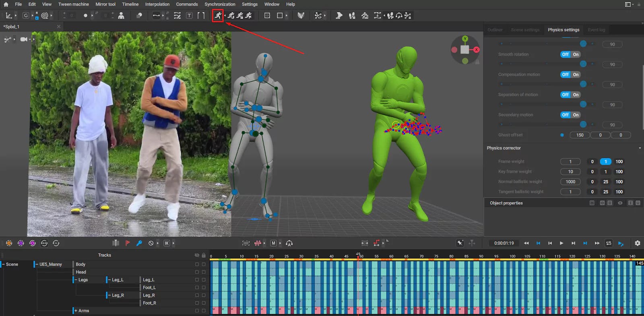Screen dimensions: 644x316
Task: Click the boxed M icon above timeline
Action: pos(273,243)
